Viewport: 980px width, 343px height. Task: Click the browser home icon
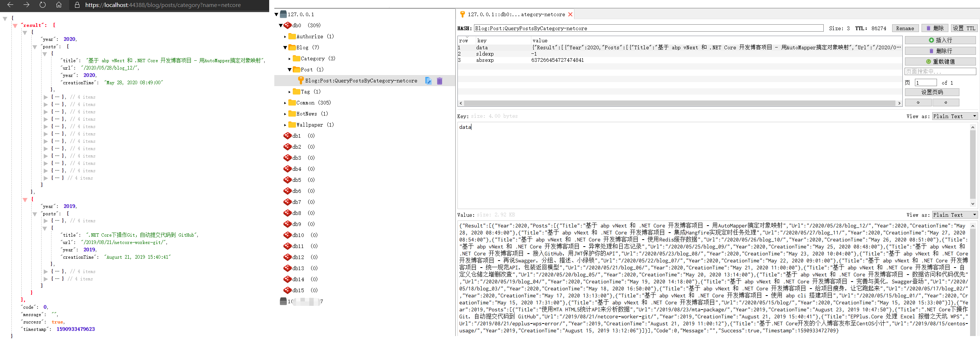click(58, 5)
